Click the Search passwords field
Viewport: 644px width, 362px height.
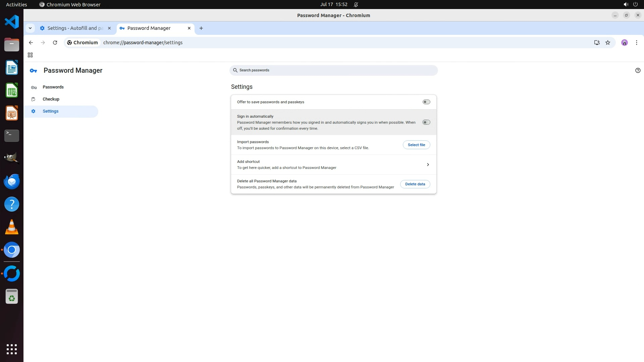[x=333, y=70]
